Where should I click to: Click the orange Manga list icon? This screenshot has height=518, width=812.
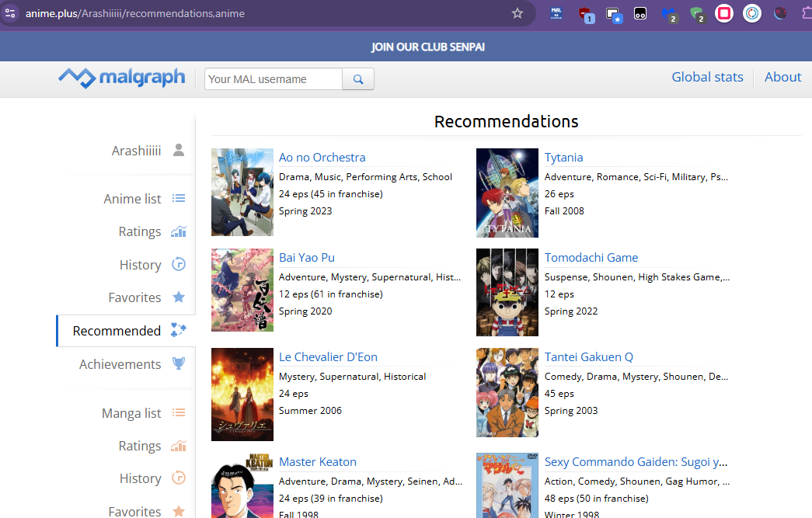pyautogui.click(x=179, y=412)
